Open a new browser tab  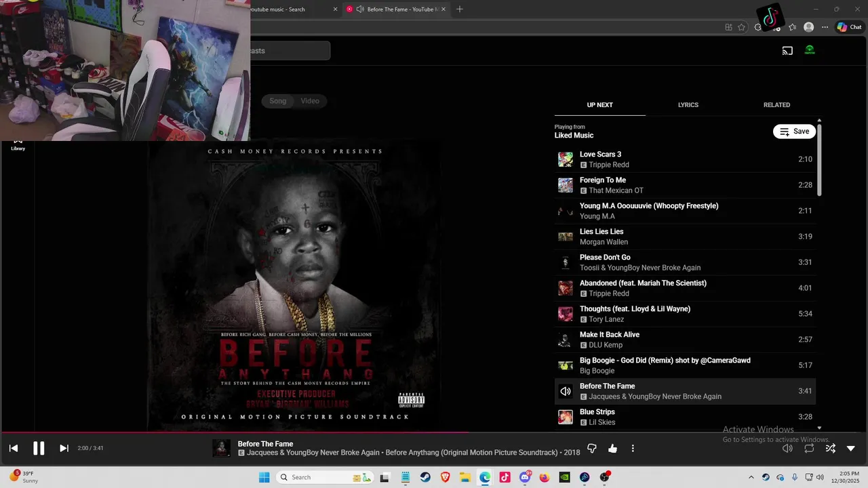pyautogui.click(x=460, y=9)
